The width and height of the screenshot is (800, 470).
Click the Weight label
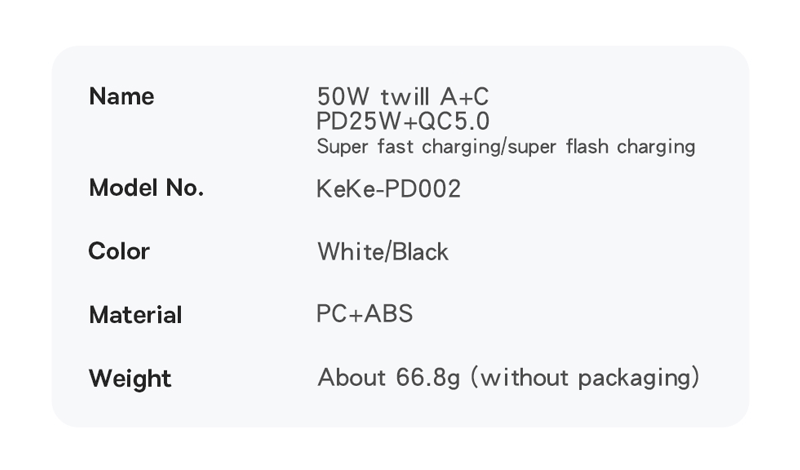pos(130,379)
